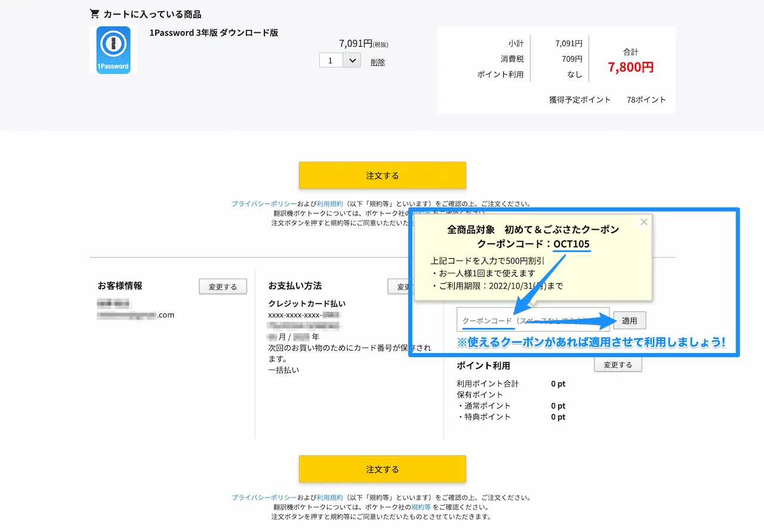Click the お支払い方法 heading
Viewport: 764px width, 532px height.
point(295,286)
